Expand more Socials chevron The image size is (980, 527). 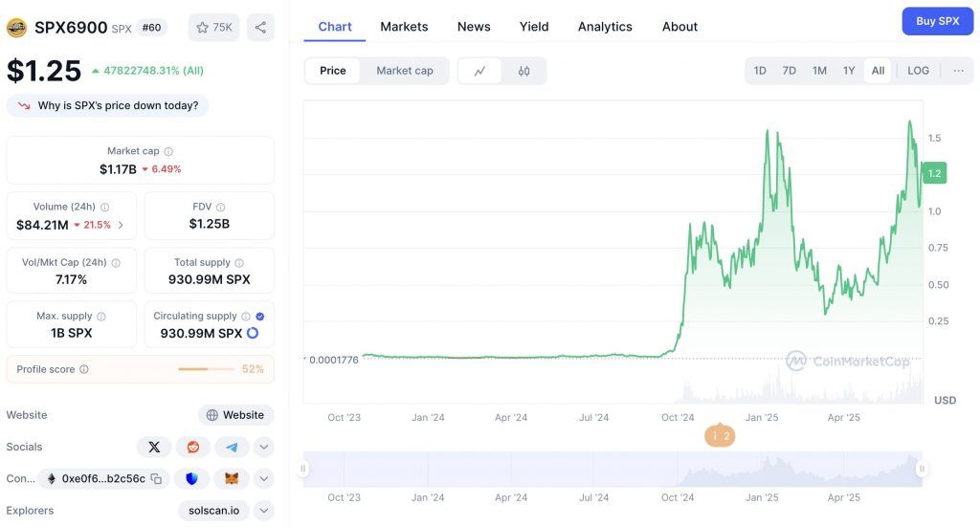point(264,447)
